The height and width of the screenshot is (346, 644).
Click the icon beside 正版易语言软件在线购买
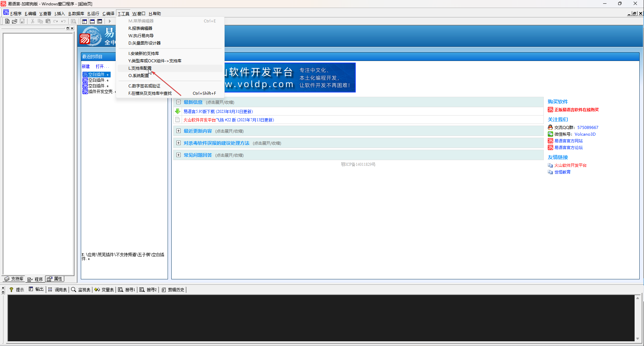click(550, 110)
